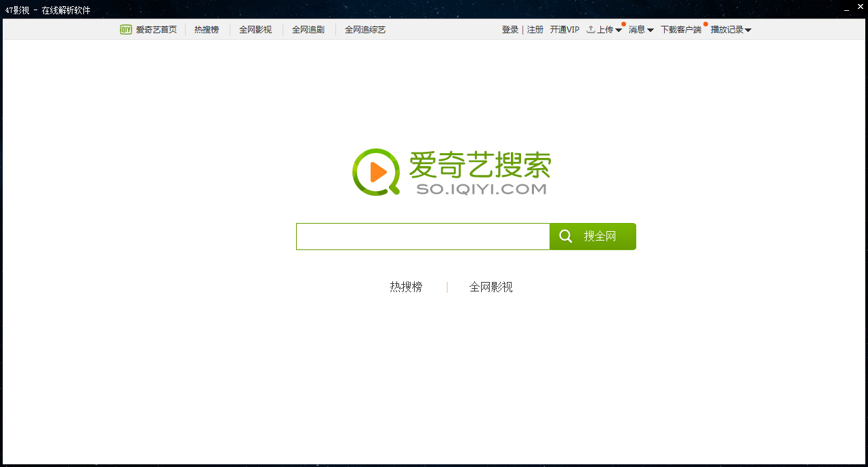
Task: Click the large 爱奇艺搜索 logo
Action: 451,172
